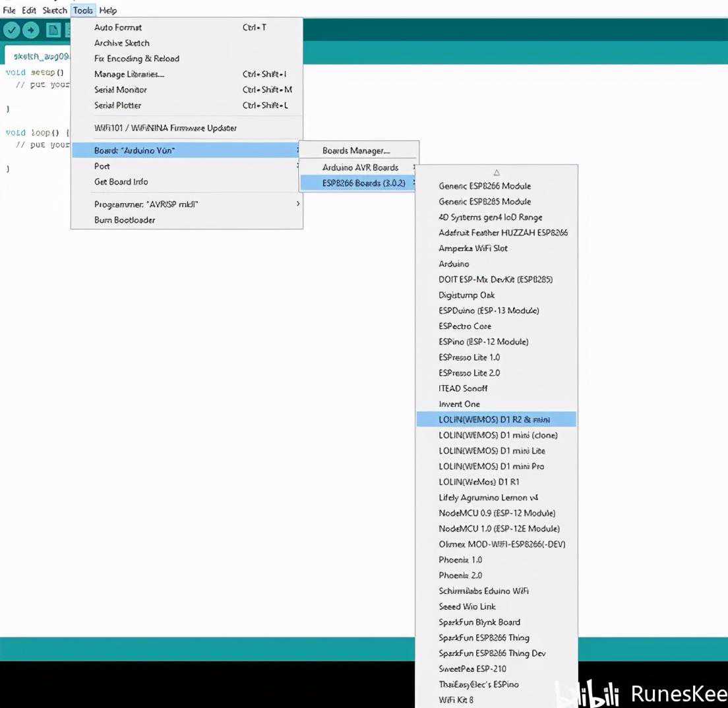The image size is (728, 708).
Task: Select the Arduino board entry
Action: tap(497, 264)
